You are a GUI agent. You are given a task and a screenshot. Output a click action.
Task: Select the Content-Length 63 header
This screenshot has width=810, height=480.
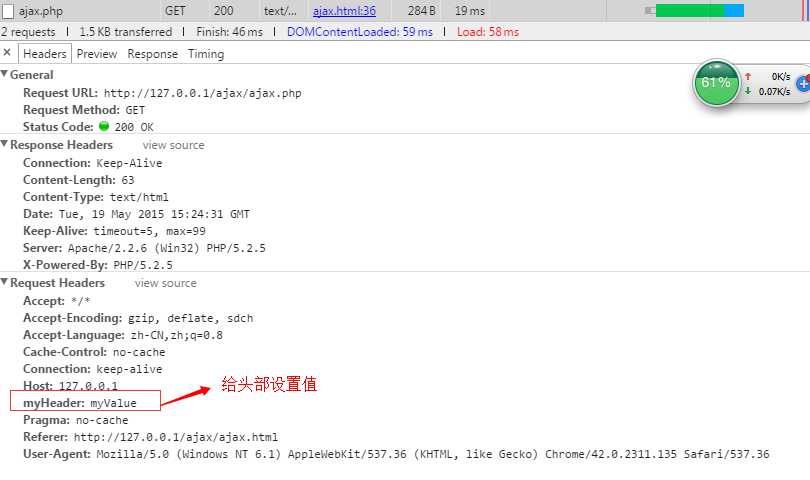click(x=79, y=180)
